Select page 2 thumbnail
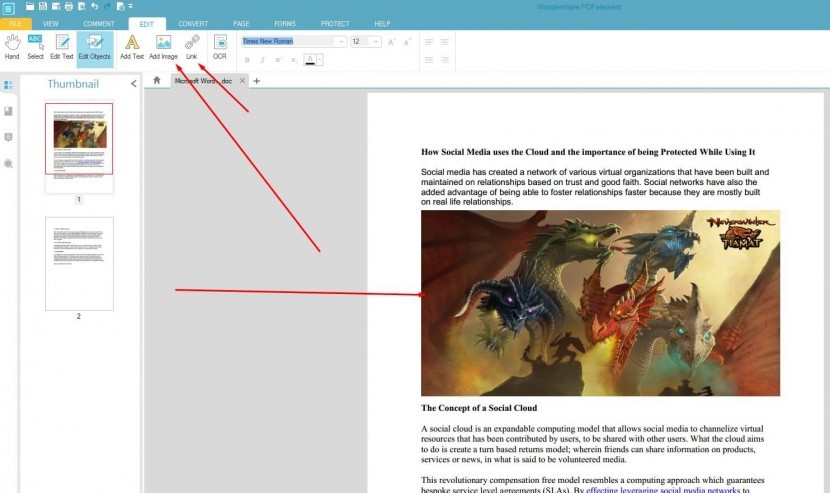 click(x=79, y=264)
